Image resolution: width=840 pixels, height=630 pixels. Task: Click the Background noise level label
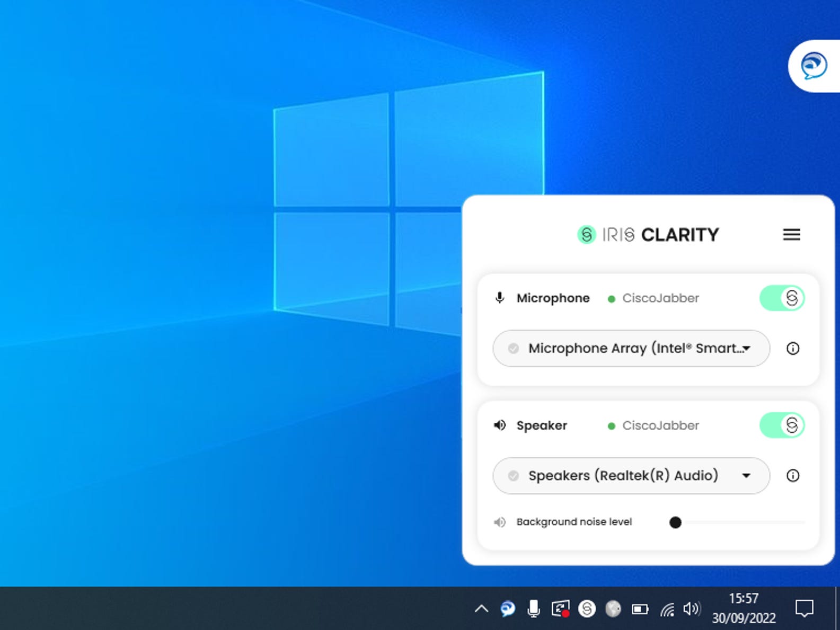574,522
